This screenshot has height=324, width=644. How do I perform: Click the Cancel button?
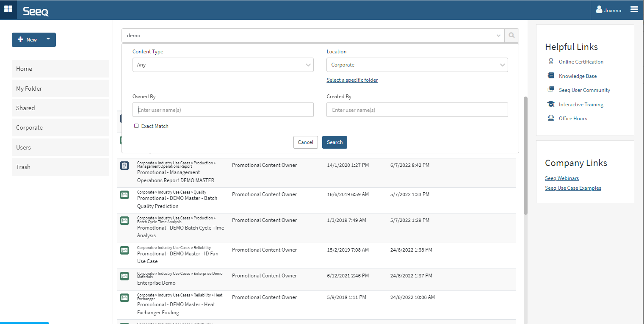tap(306, 142)
